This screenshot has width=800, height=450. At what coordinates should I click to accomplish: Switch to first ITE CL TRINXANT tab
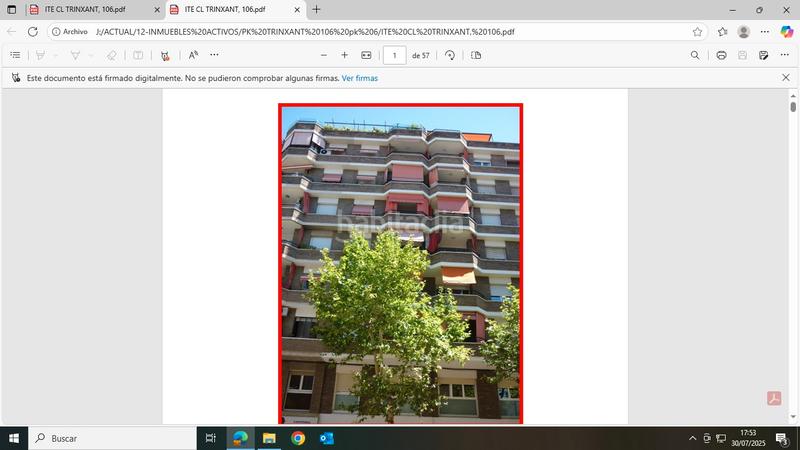pos(94,10)
